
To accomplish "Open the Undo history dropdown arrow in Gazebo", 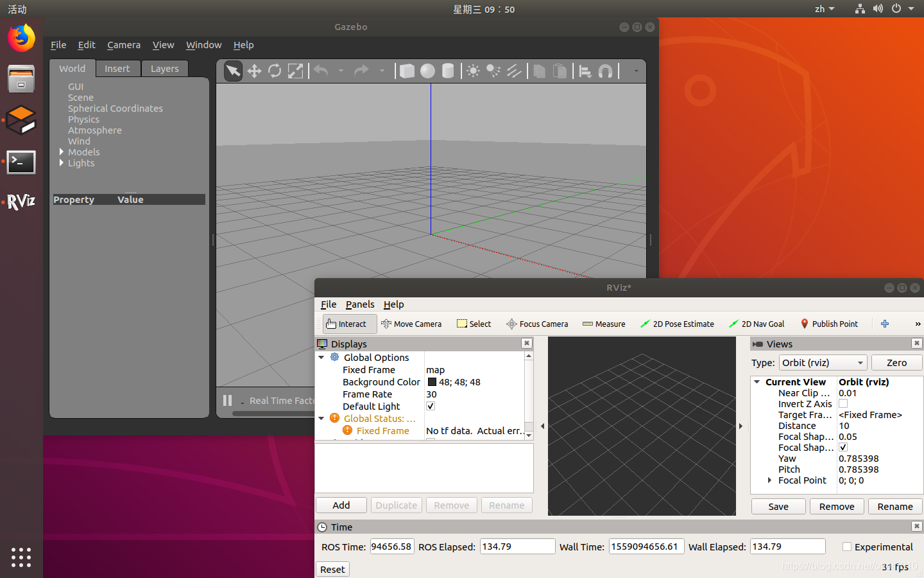I will coord(341,71).
